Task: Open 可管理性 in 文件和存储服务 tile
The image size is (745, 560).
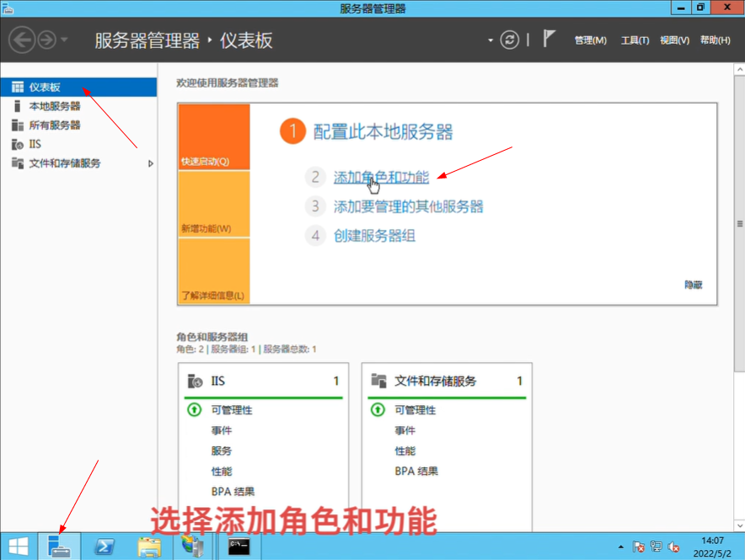Action: coord(415,410)
